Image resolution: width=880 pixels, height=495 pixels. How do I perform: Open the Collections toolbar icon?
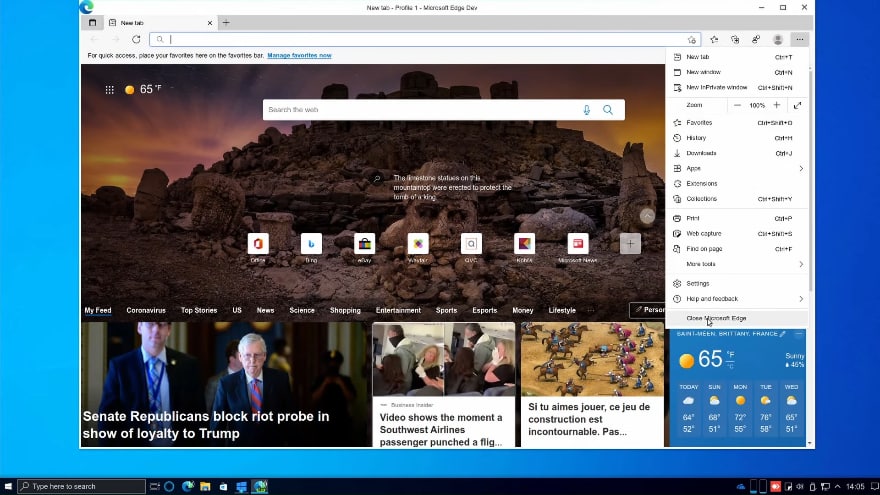[x=735, y=39]
